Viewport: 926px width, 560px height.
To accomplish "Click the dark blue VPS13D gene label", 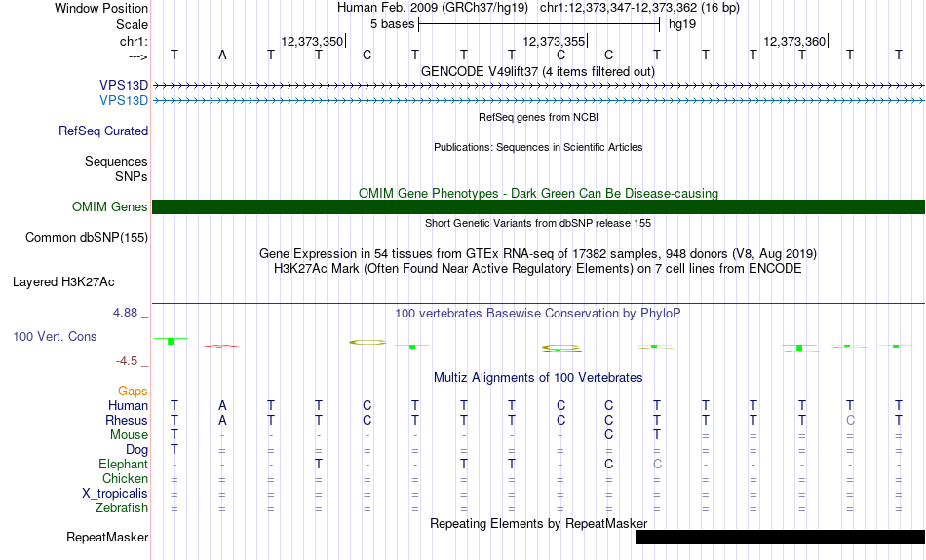I will pyautogui.click(x=124, y=86).
